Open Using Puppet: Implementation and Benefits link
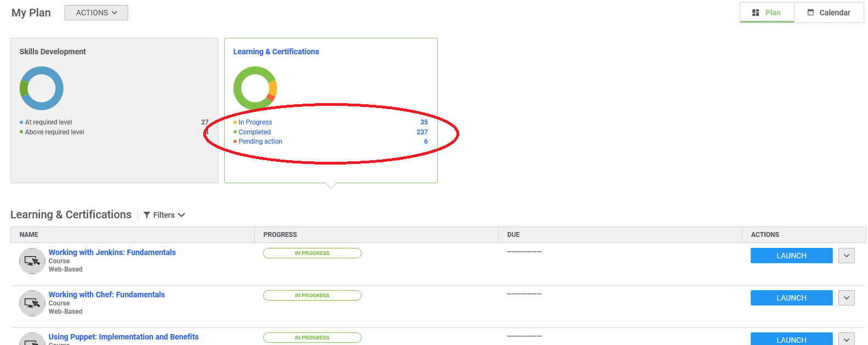Screen dimensions: 868x345 [123, 337]
